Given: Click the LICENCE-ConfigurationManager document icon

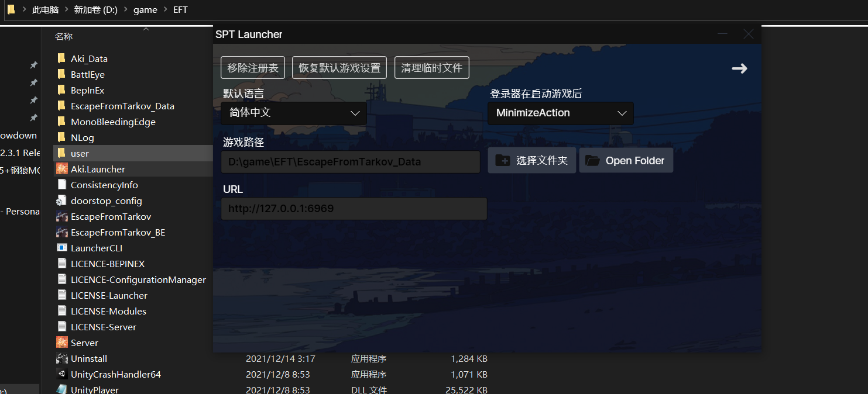Looking at the screenshot, I should coord(61,279).
